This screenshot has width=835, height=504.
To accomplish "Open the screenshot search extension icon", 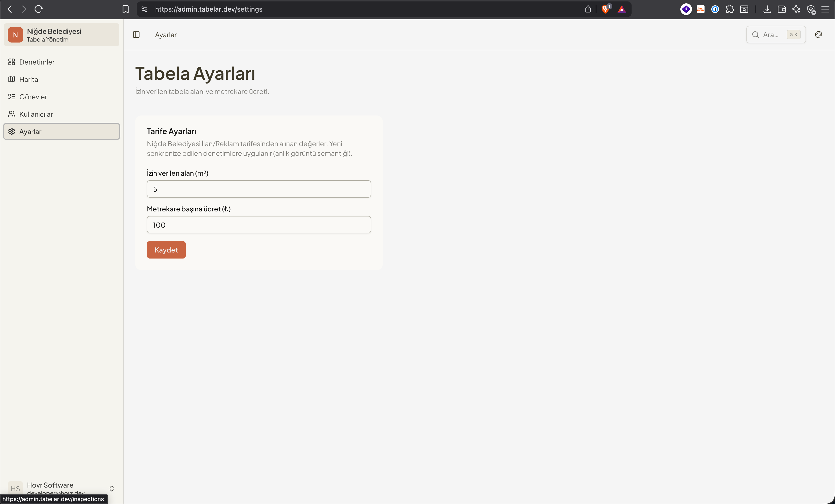I will coord(744,9).
